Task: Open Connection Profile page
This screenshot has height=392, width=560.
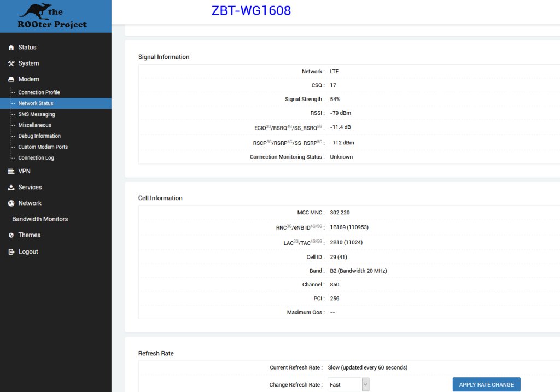Action: click(39, 92)
